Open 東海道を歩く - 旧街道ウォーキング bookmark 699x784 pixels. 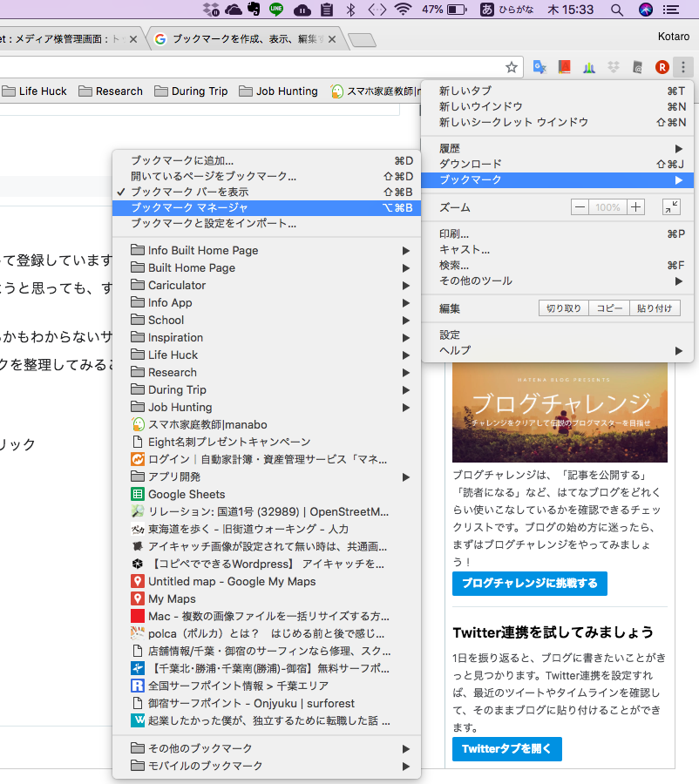coord(267,529)
